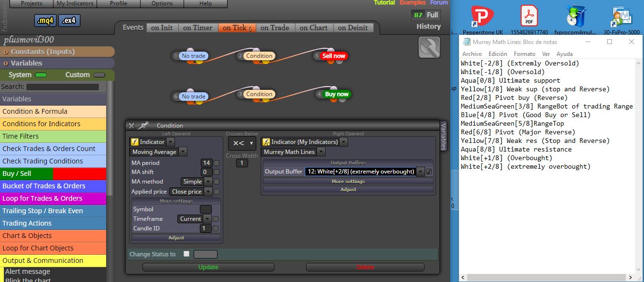This screenshot has height=282, width=644.
Task: Open the Murrey Math Lines dropdown
Action: (x=321, y=152)
